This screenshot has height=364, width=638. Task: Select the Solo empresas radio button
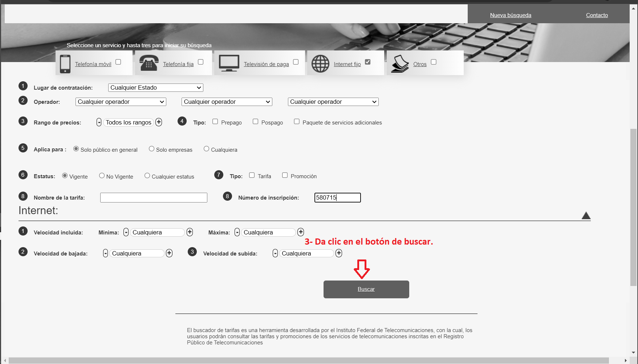[151, 148]
